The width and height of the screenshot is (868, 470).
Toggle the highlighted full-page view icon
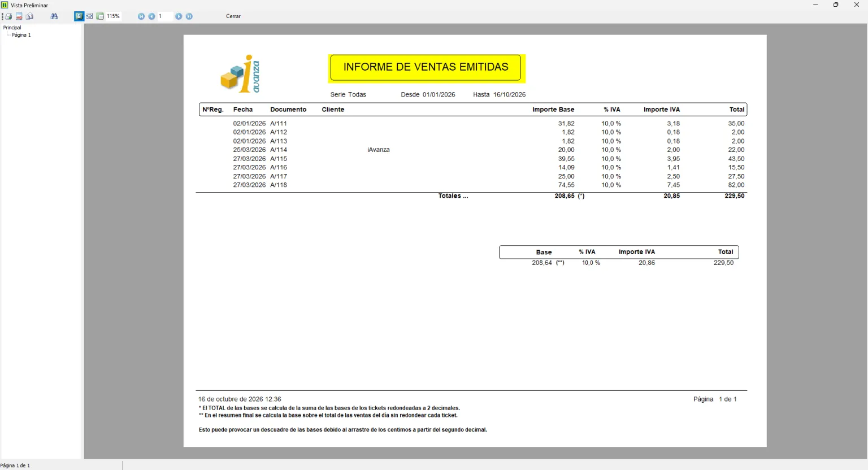pyautogui.click(x=79, y=16)
